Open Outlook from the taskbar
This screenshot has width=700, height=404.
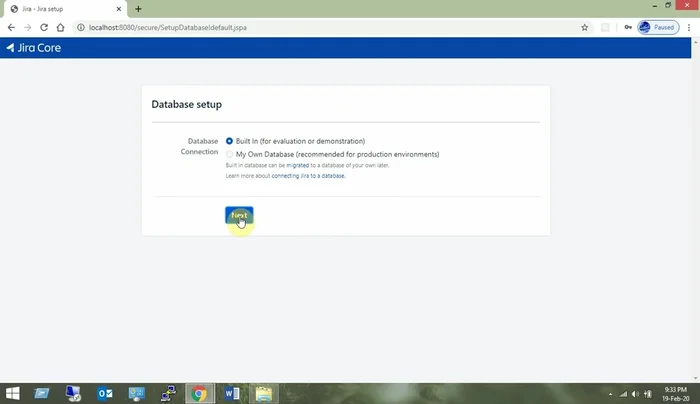coord(105,393)
